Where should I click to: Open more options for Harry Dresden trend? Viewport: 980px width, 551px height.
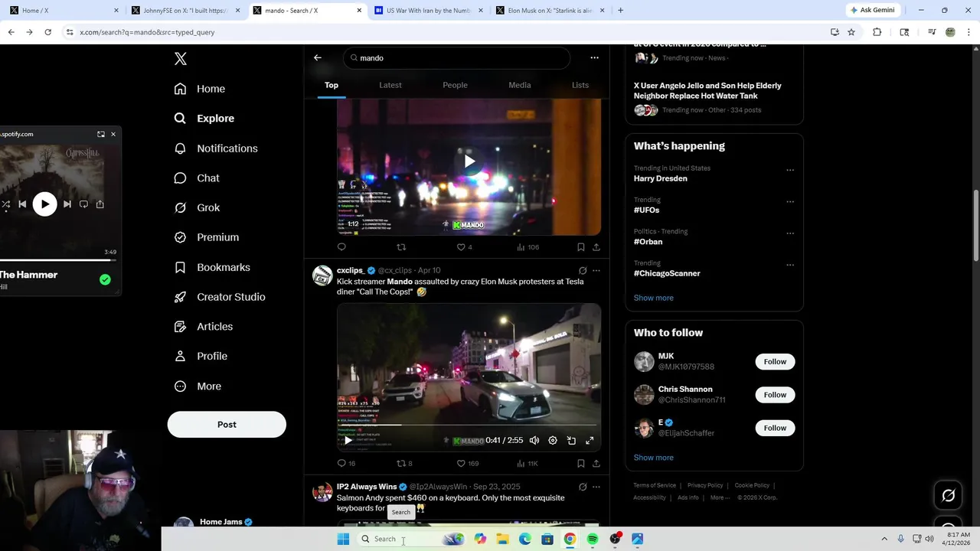[x=790, y=170]
